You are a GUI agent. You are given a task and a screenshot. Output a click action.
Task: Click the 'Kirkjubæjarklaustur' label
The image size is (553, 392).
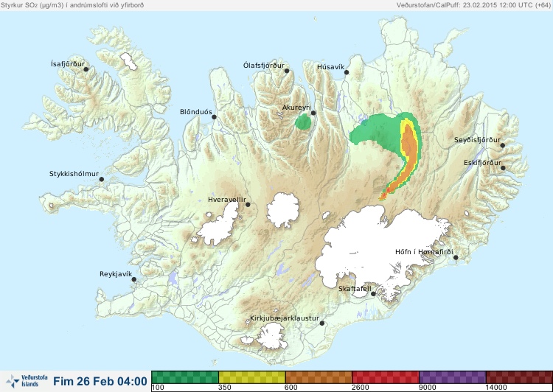coord(285,318)
